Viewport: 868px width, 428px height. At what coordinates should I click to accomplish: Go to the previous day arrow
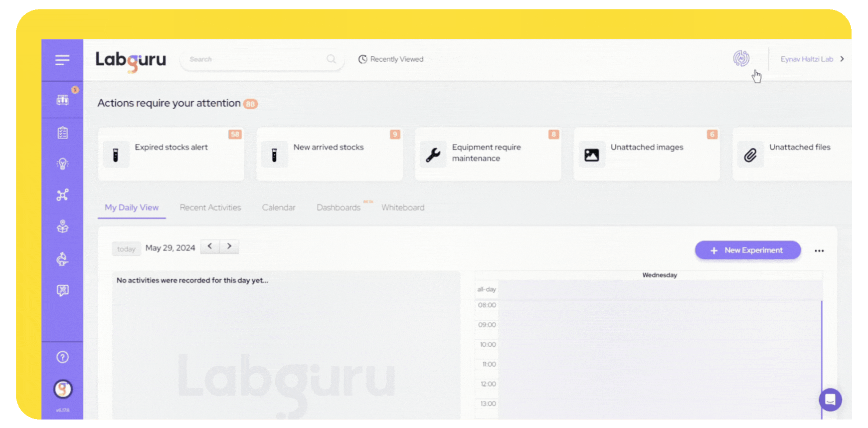coord(210,246)
